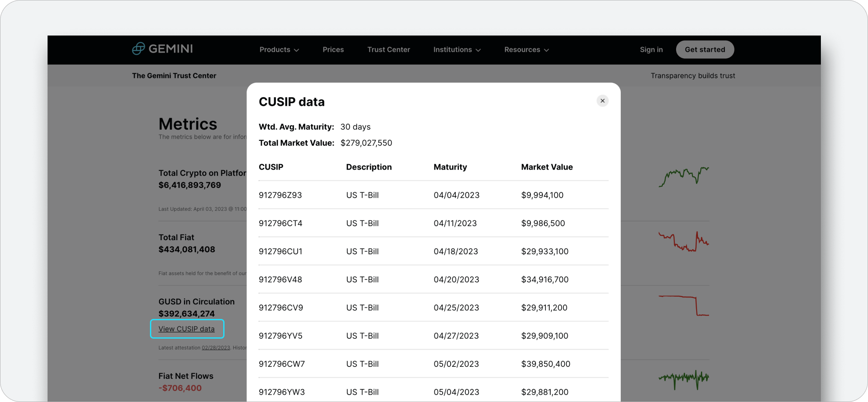Image resolution: width=868 pixels, height=402 pixels.
Task: Click the Transparency builds trust text
Action: click(x=693, y=76)
